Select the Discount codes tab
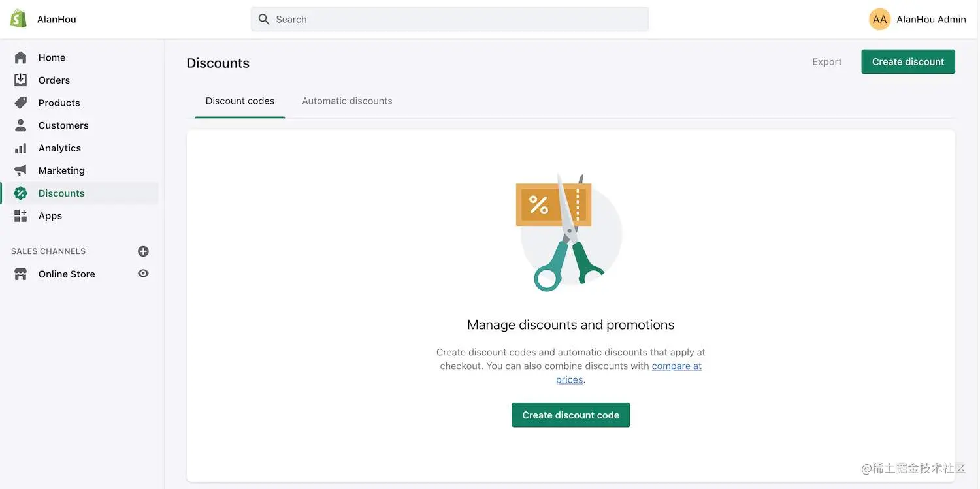The image size is (980, 489). pos(240,100)
